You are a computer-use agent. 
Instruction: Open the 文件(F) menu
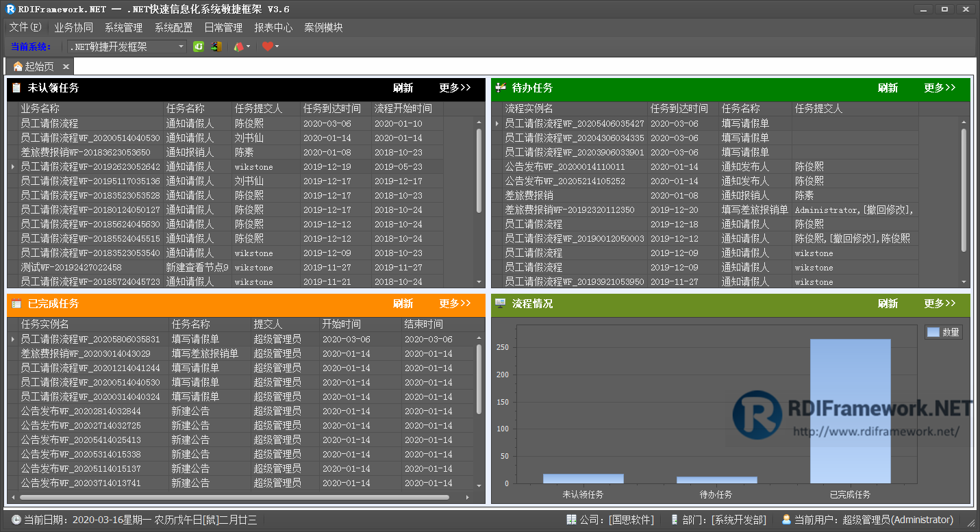pyautogui.click(x=25, y=27)
